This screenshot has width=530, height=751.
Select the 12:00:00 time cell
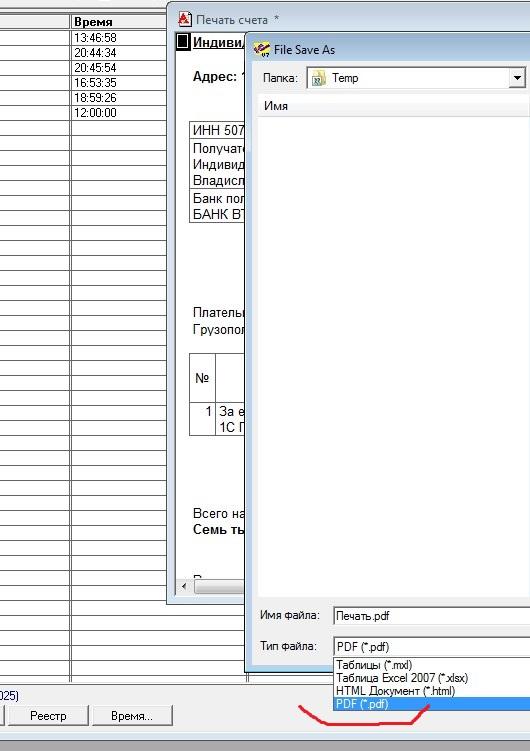pos(95,113)
